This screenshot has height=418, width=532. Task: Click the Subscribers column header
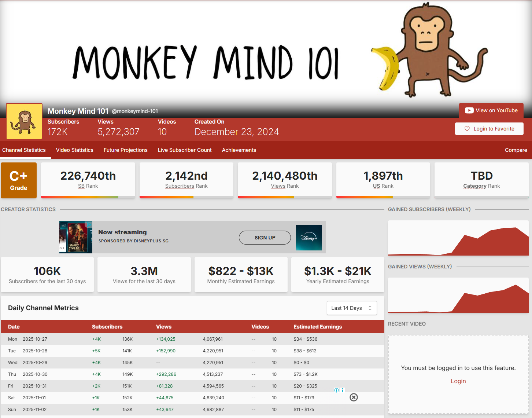(x=107, y=327)
